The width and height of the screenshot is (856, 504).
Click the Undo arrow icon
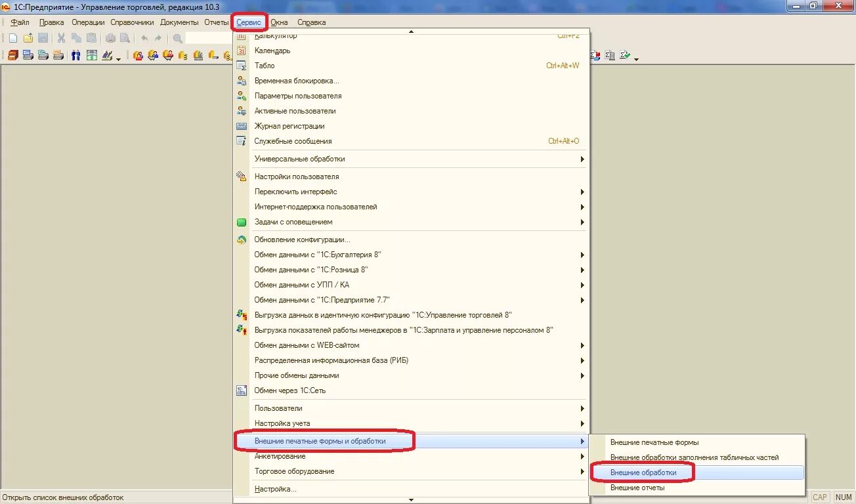tap(144, 38)
